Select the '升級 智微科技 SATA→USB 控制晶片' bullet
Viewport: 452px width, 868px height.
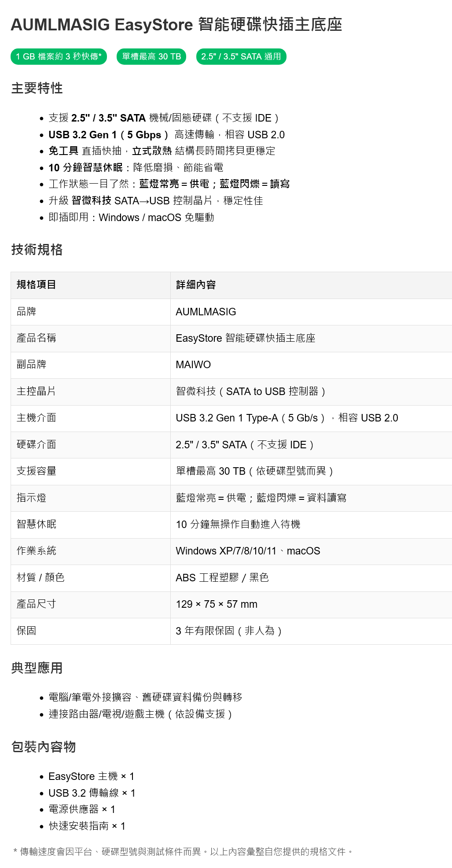156,201
